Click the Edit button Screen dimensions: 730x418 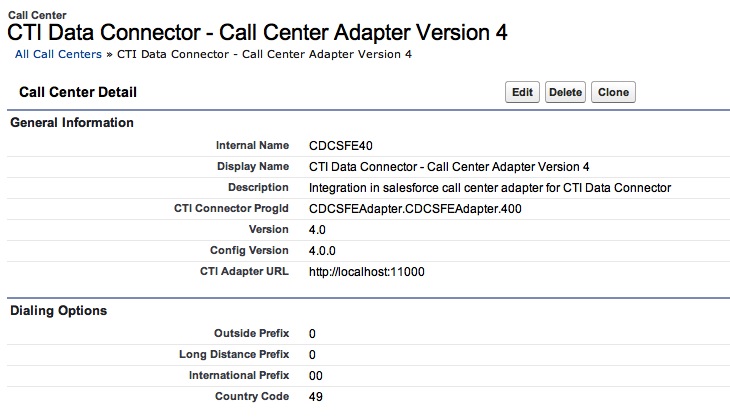[x=522, y=92]
